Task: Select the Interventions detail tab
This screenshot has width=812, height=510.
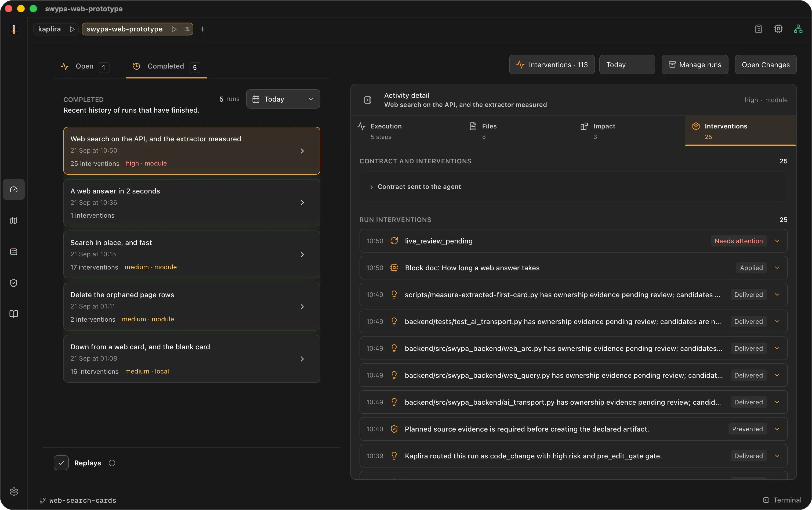Action: click(x=741, y=131)
